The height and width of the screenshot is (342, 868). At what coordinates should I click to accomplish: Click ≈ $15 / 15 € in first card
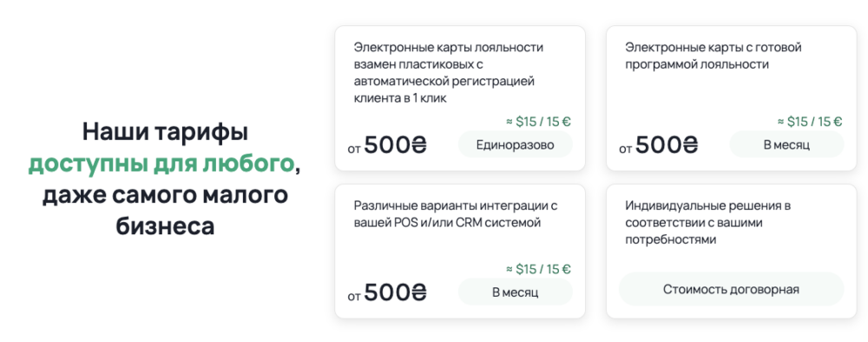click(538, 122)
